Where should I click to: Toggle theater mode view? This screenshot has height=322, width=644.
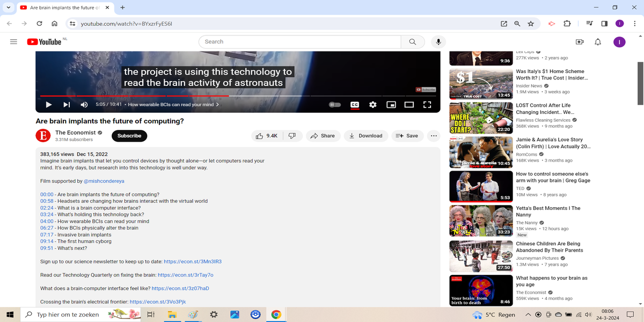click(409, 105)
